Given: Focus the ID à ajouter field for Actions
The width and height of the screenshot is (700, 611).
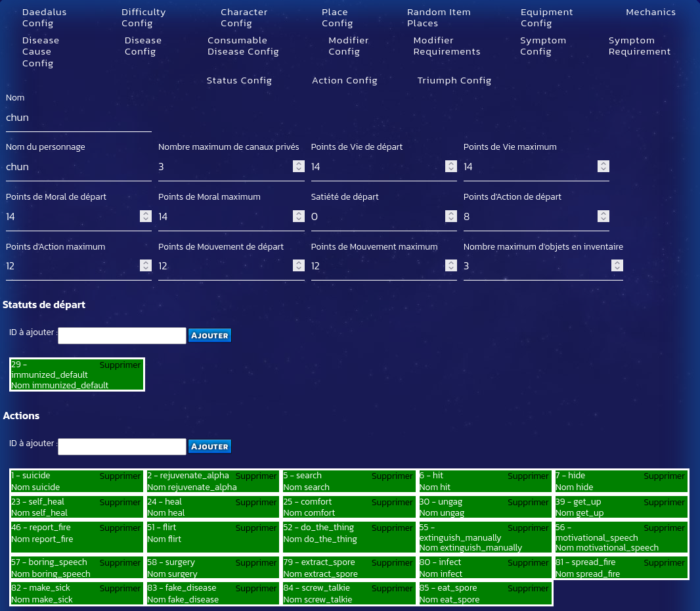Looking at the screenshot, I should pos(122,447).
